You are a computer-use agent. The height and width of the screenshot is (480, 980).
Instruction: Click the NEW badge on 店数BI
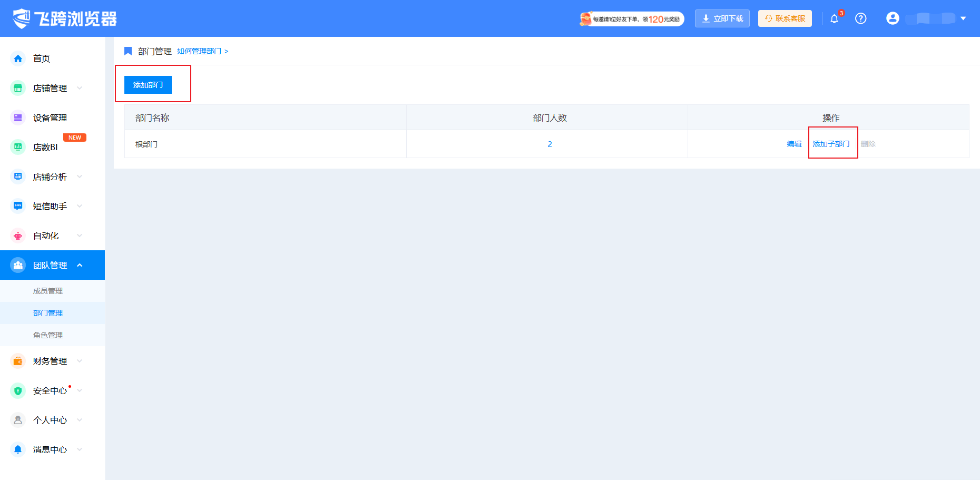tap(75, 138)
